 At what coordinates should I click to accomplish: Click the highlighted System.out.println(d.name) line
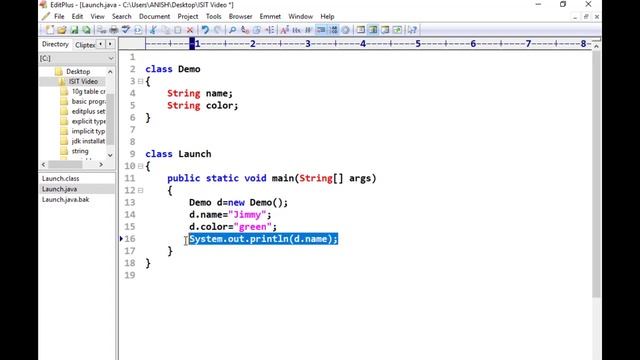pyautogui.click(x=263, y=239)
